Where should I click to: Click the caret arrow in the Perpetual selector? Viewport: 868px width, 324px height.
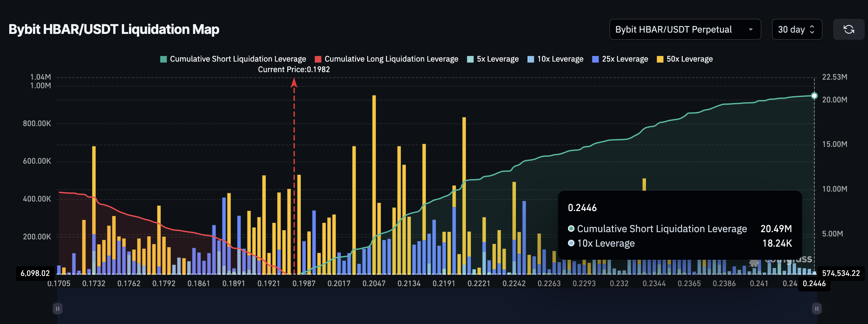(x=751, y=30)
